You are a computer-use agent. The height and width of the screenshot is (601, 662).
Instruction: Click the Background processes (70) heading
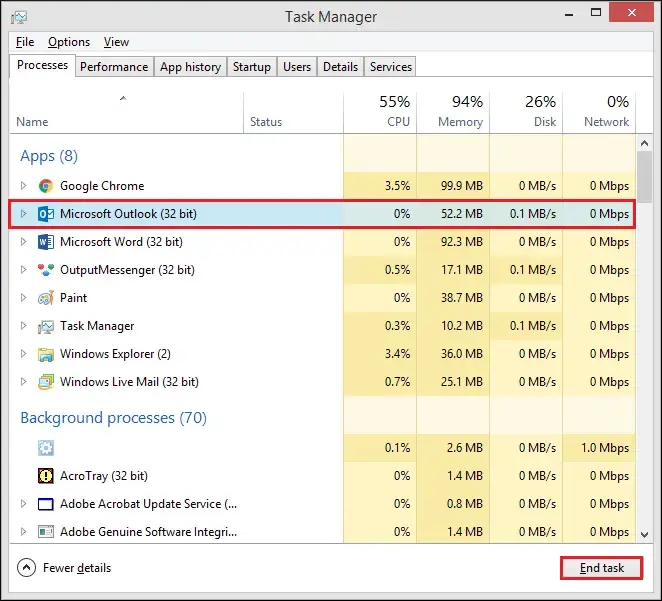point(114,418)
